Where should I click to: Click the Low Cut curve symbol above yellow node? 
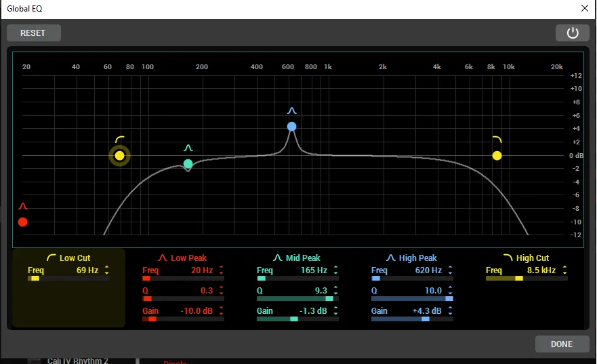[119, 140]
